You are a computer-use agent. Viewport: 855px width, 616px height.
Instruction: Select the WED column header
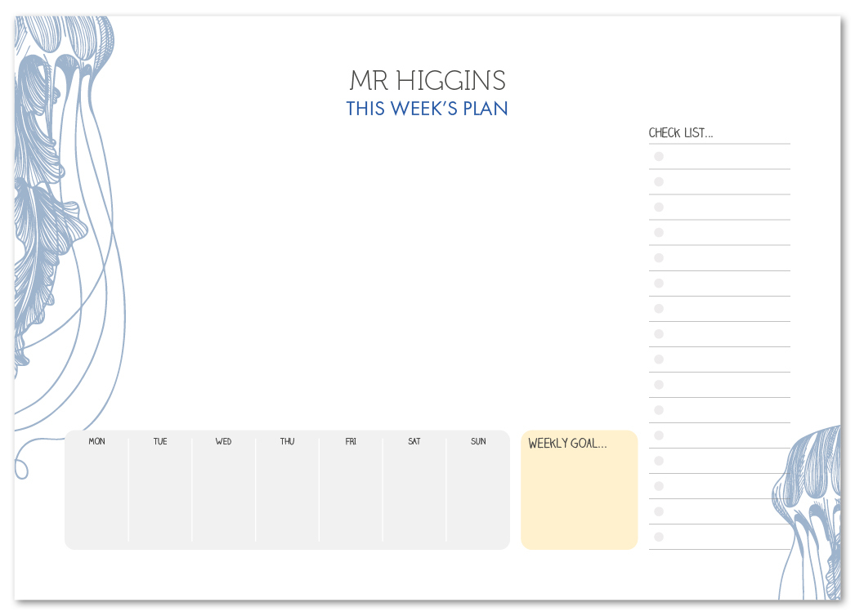223,442
